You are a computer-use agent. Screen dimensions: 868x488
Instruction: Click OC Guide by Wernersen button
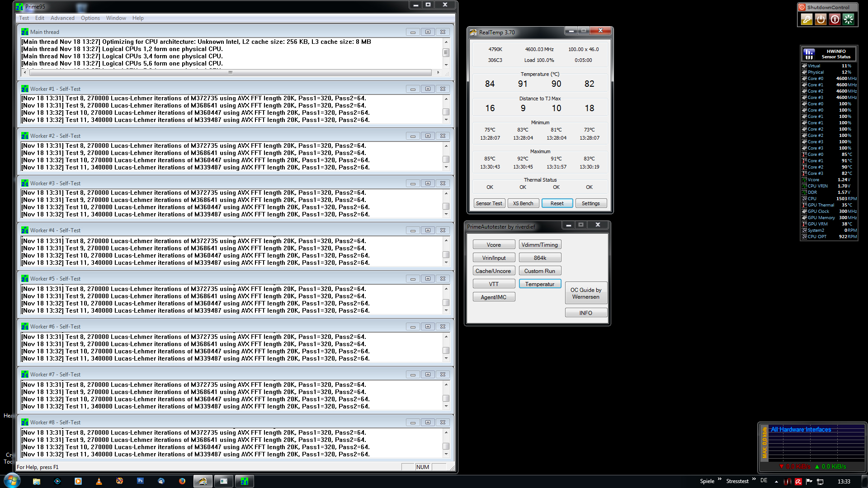[x=585, y=294]
